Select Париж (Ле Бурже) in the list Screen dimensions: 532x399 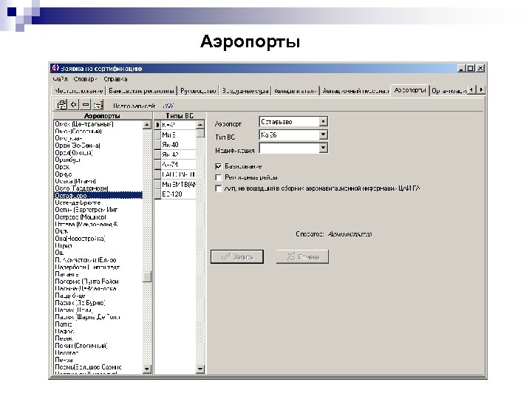(x=80, y=303)
